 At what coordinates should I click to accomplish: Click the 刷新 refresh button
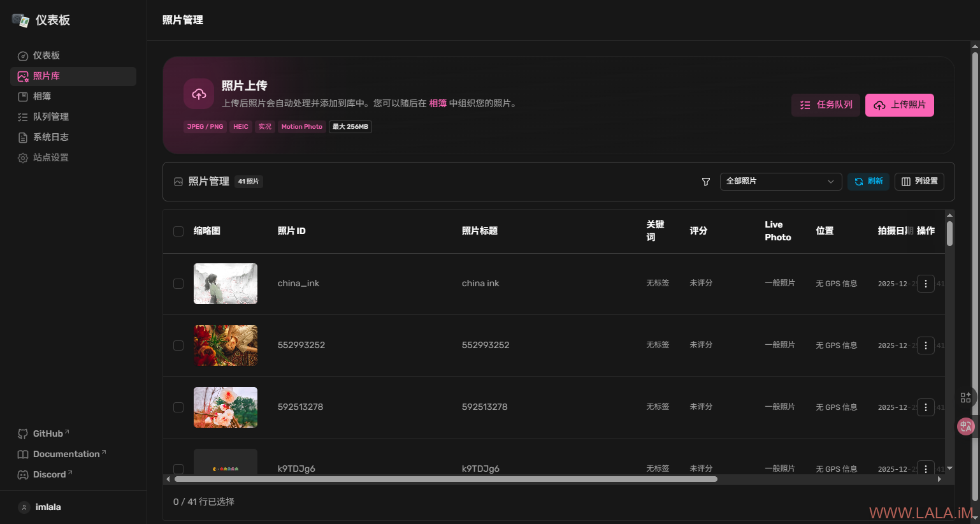point(868,182)
